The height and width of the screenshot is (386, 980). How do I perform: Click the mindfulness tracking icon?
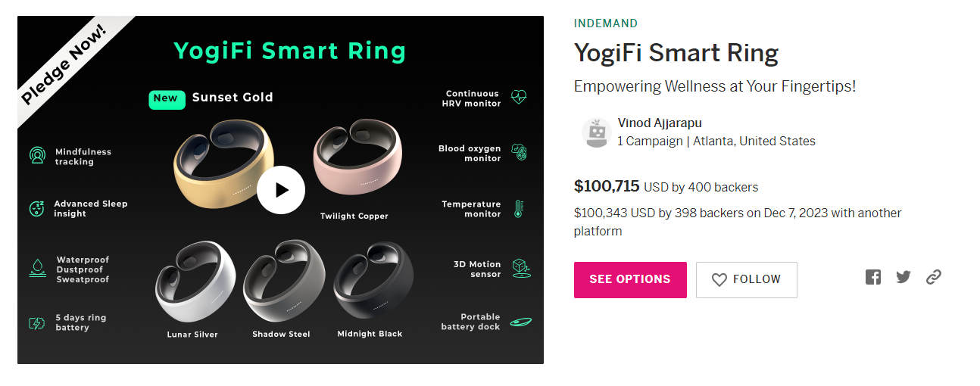click(36, 156)
